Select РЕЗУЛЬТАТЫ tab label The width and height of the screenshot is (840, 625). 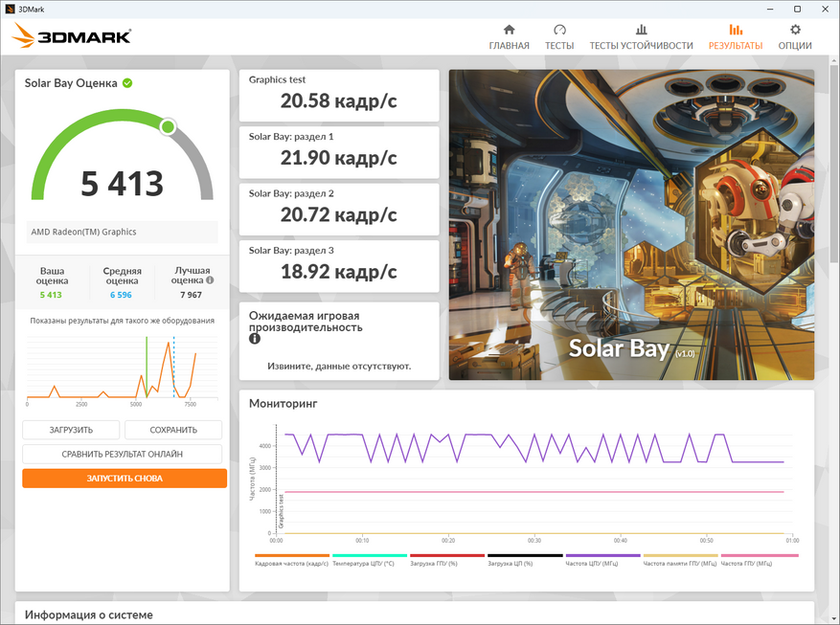(x=736, y=46)
